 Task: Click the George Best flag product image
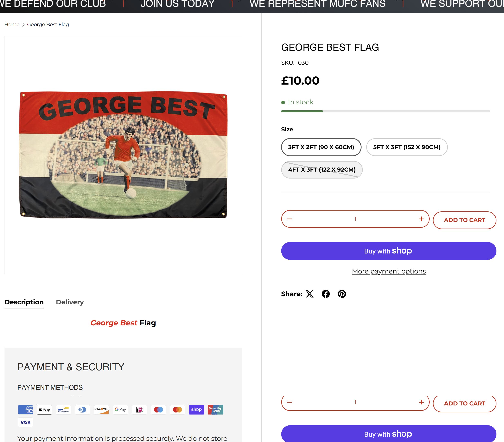[x=123, y=155]
